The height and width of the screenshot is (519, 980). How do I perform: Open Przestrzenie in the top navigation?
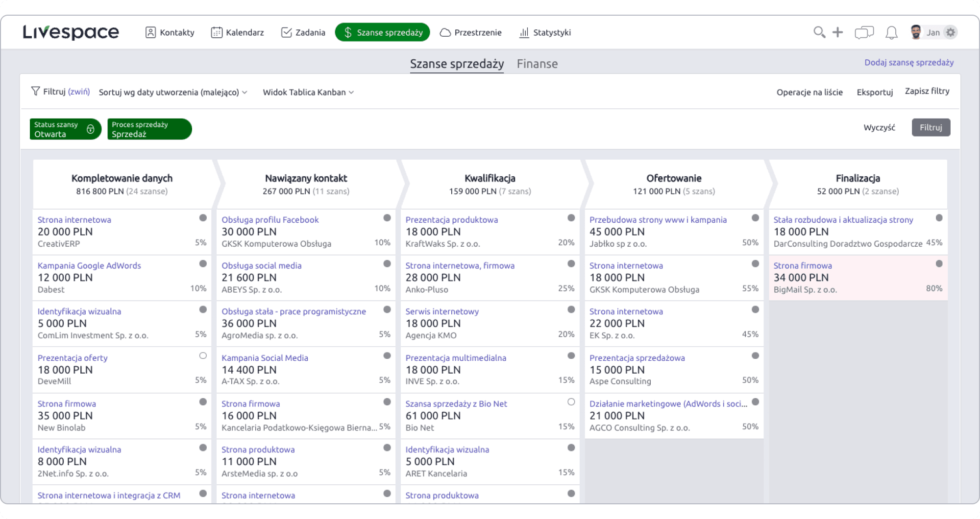(471, 32)
